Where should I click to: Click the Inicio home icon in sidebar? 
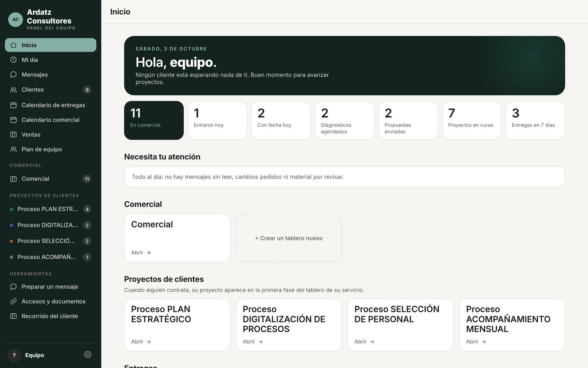14,45
